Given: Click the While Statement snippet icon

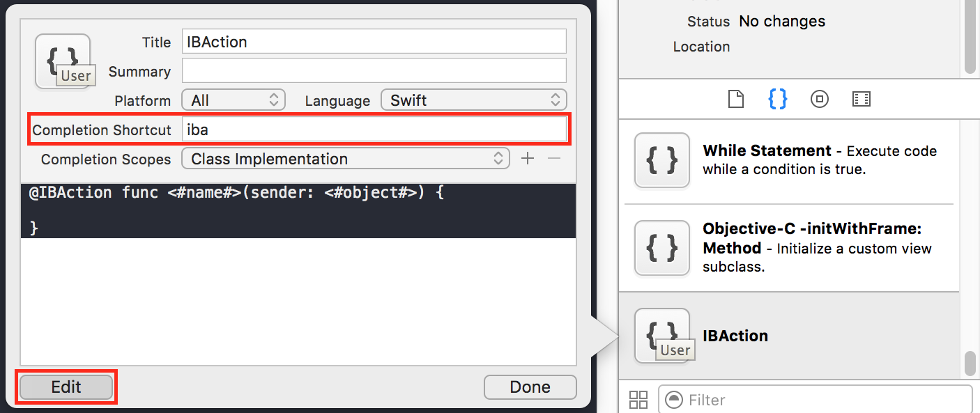Looking at the screenshot, I should pos(661,160).
